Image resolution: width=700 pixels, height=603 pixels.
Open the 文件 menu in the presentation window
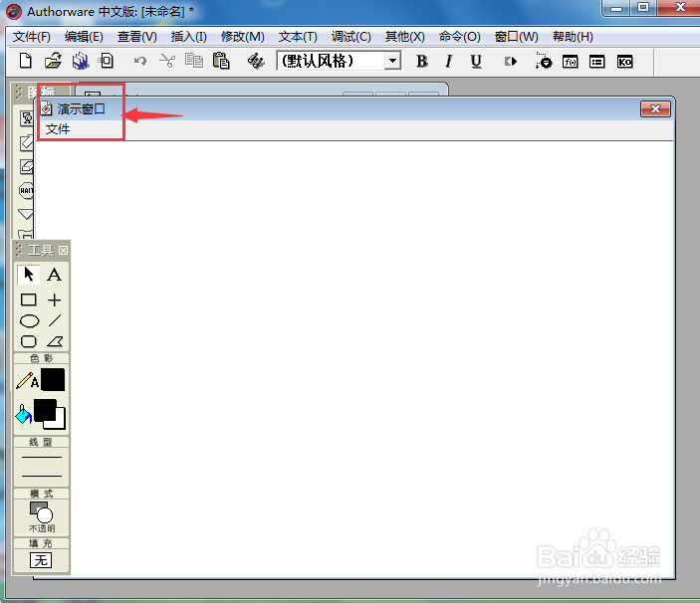(58, 129)
